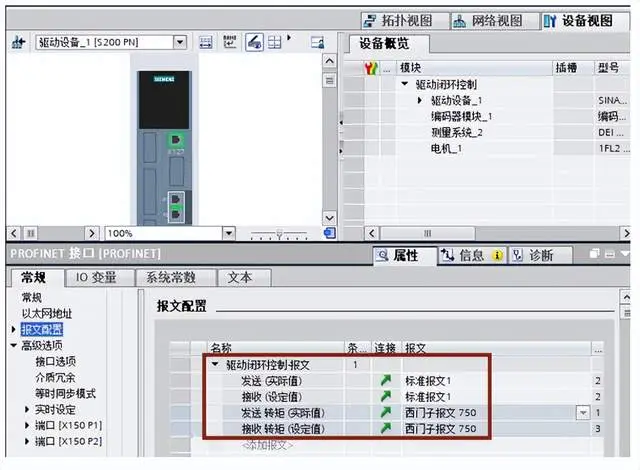
Task: Select 电机_1 row in overview
Action: 486,148
